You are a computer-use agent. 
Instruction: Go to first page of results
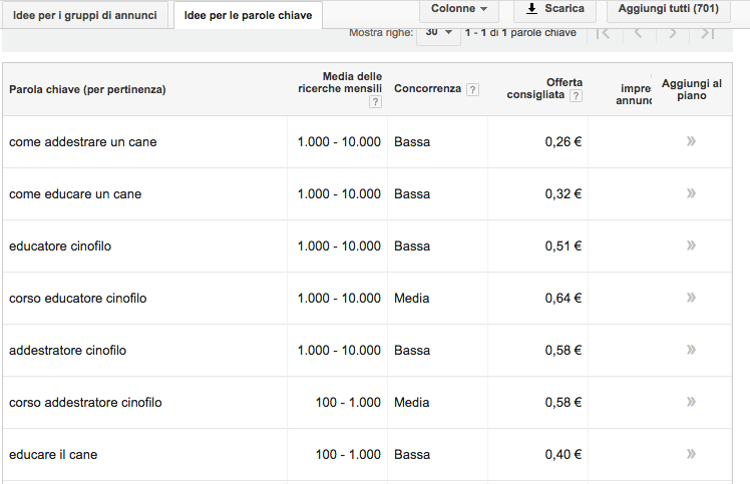[x=604, y=33]
